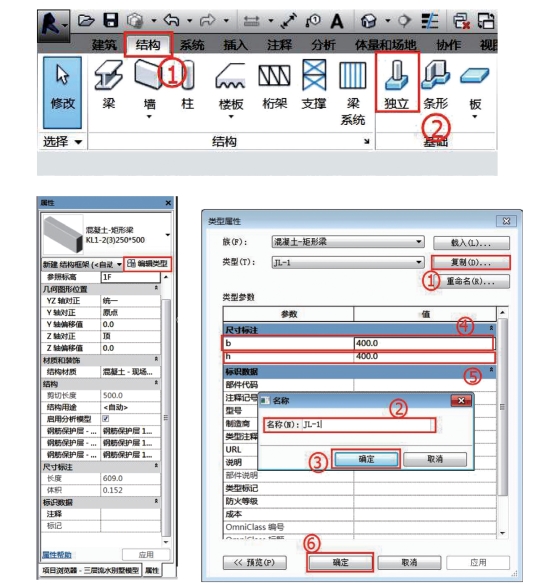
Task: Click the Duplicate (复制) button
Action: [x=470, y=263]
